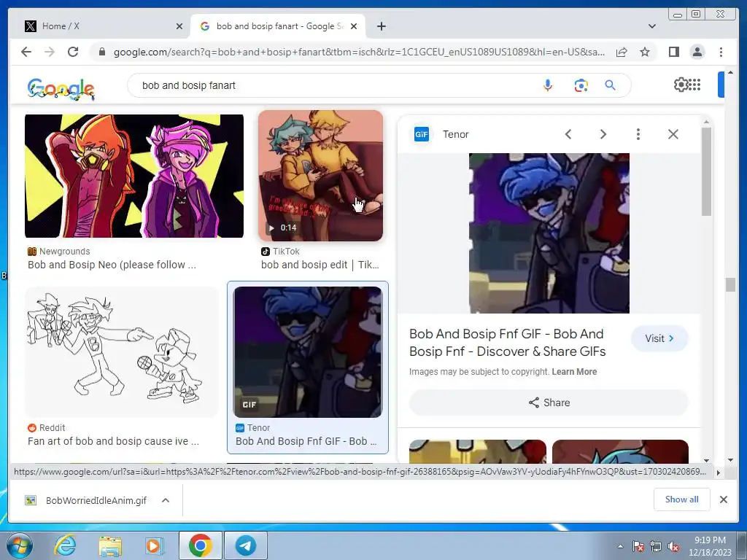Expand options for BobWorriedIdleAnim.gif download
The image size is (747, 560).
[x=166, y=500]
